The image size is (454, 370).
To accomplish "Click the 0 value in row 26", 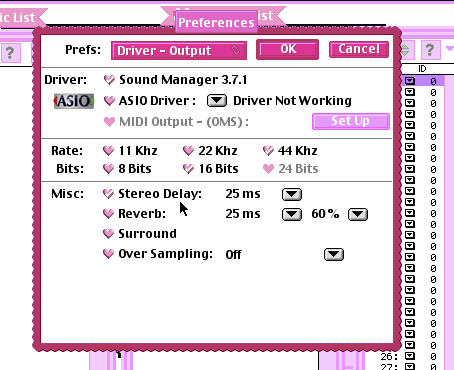I will point(433,356).
